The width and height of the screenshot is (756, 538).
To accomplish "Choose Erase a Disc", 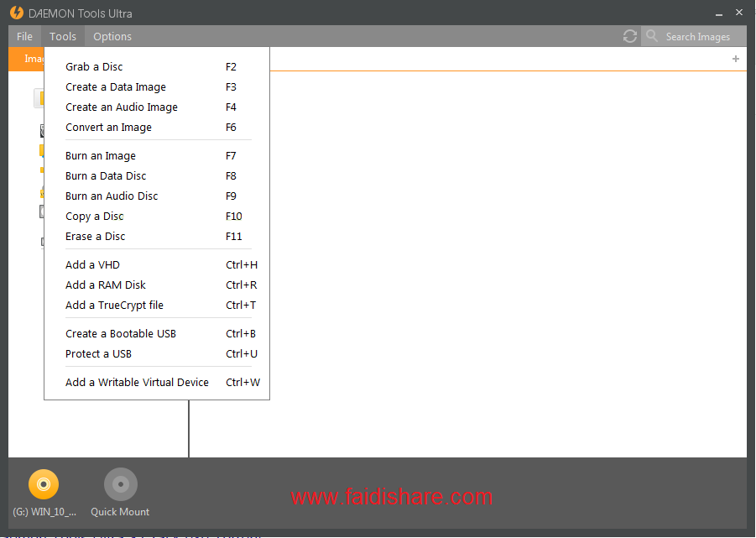I will point(93,236).
